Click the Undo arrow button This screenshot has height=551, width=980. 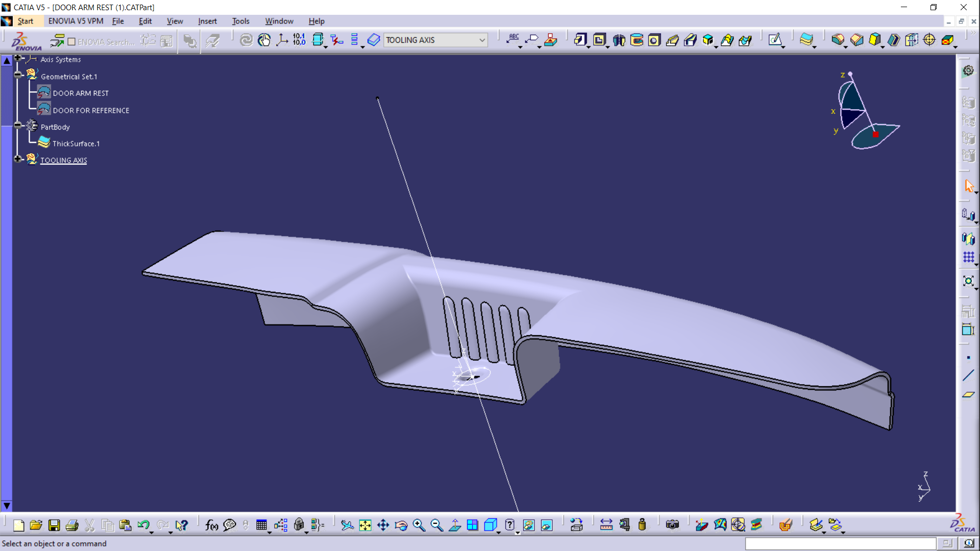coord(143,525)
